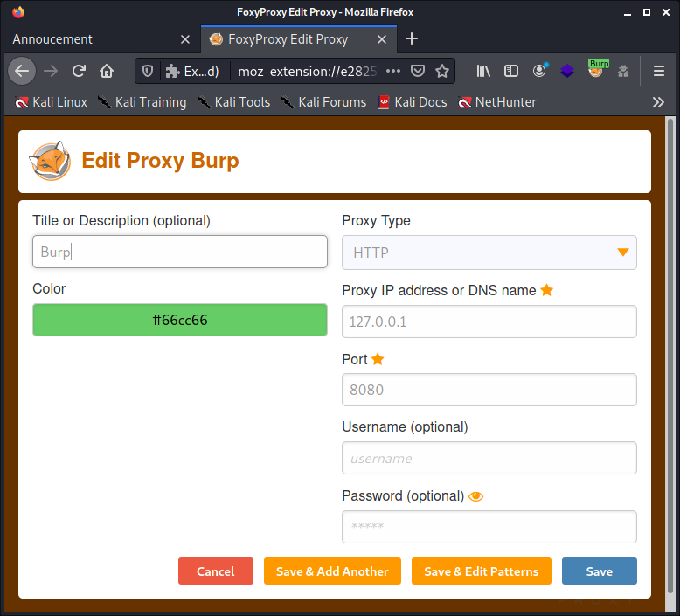Open Kali Docs bookmark
Image resolution: width=680 pixels, height=616 pixels.
(x=413, y=102)
